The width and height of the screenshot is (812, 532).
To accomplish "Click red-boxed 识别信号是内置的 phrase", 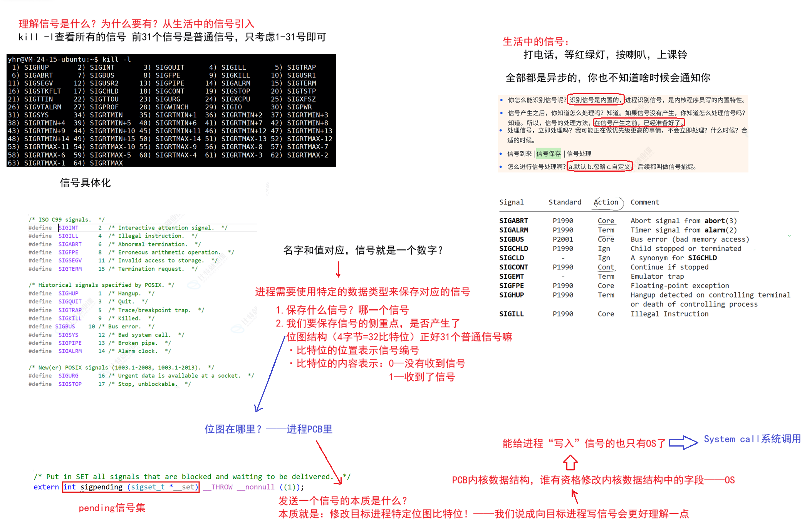I will [596, 100].
